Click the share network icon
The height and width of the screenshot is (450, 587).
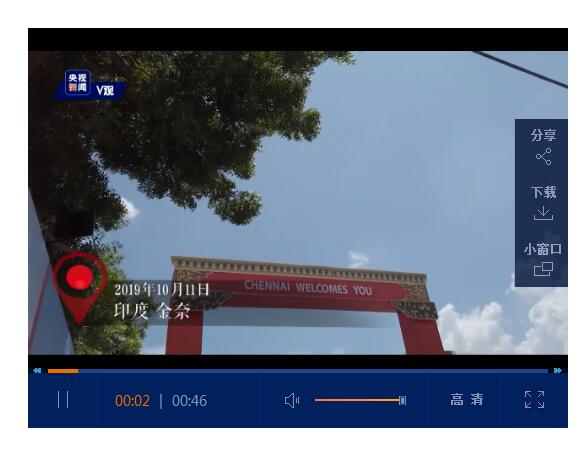[544, 156]
